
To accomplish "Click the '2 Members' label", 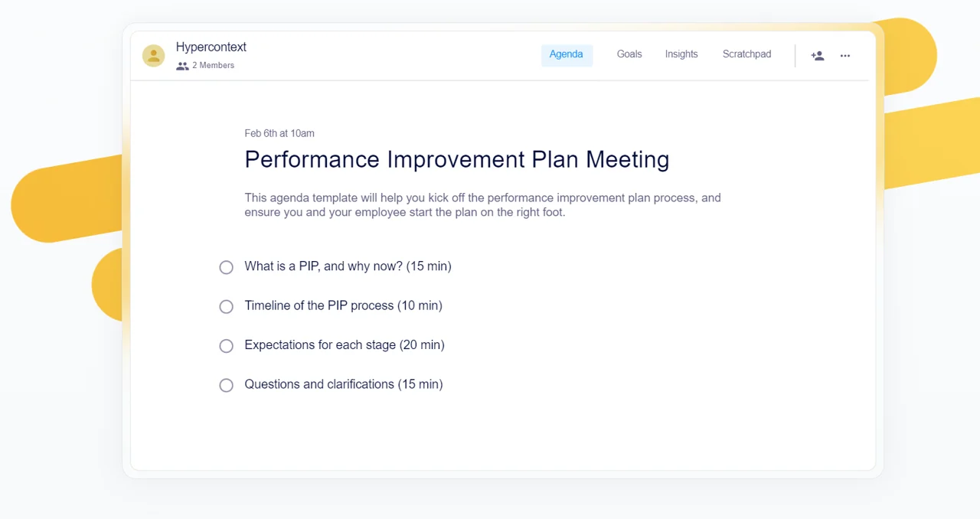I will (x=213, y=66).
